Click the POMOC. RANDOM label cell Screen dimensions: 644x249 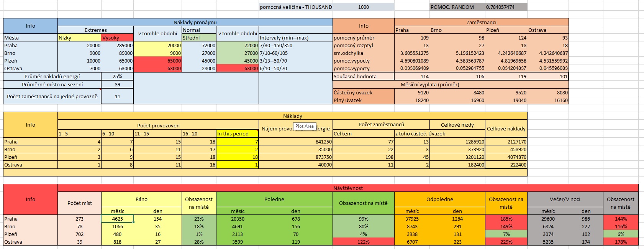click(452, 7)
